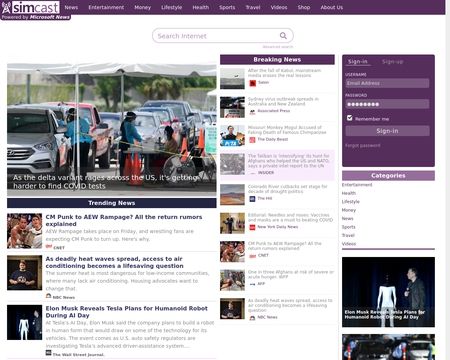This screenshot has height=360, width=450.
Task: Open the simcast logo home link
Action: point(31,7)
